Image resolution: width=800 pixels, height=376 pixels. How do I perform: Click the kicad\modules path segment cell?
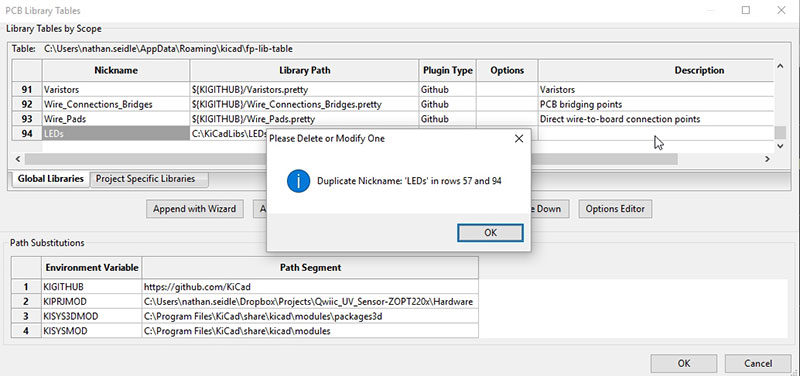(x=310, y=331)
